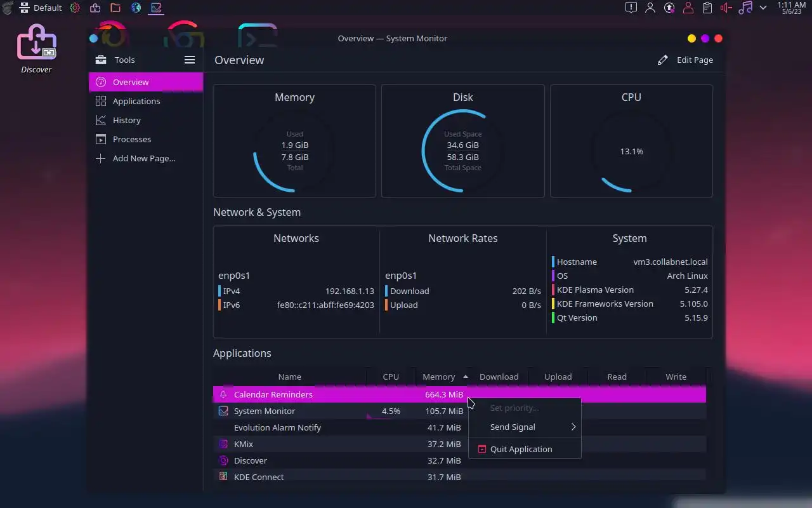812x508 pixels.
Task: Launch the web browser globe icon
Action: click(x=136, y=8)
